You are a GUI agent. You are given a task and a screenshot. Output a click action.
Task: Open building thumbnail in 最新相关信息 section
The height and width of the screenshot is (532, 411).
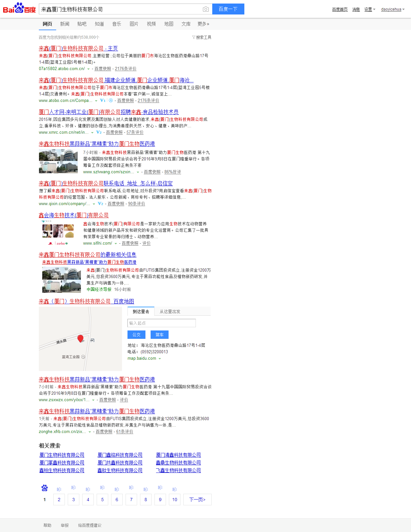(x=61, y=280)
